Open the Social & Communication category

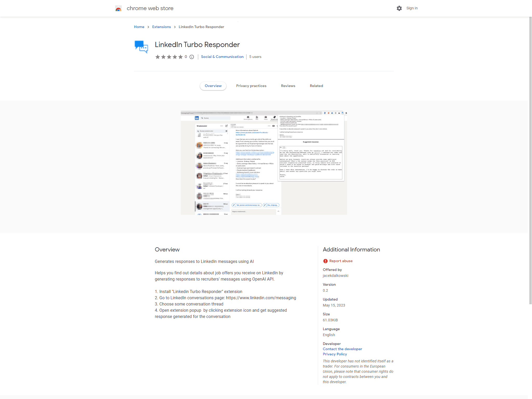[x=222, y=57]
